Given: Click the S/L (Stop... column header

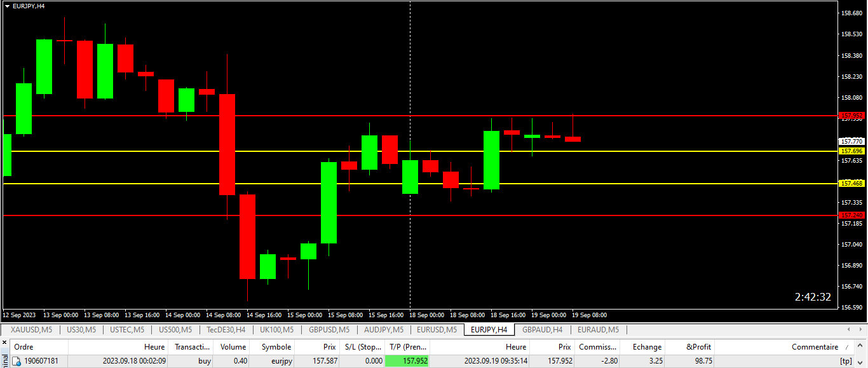Looking at the screenshot, I should tap(362, 347).
